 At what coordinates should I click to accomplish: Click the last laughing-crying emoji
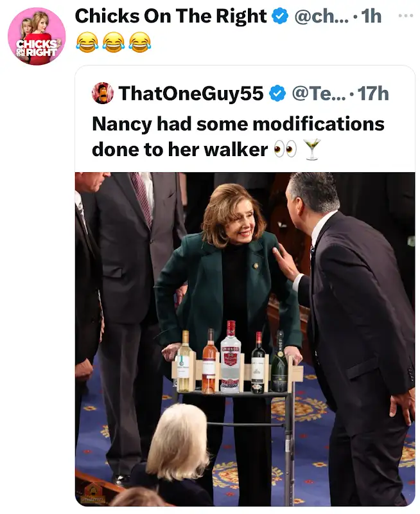click(139, 42)
